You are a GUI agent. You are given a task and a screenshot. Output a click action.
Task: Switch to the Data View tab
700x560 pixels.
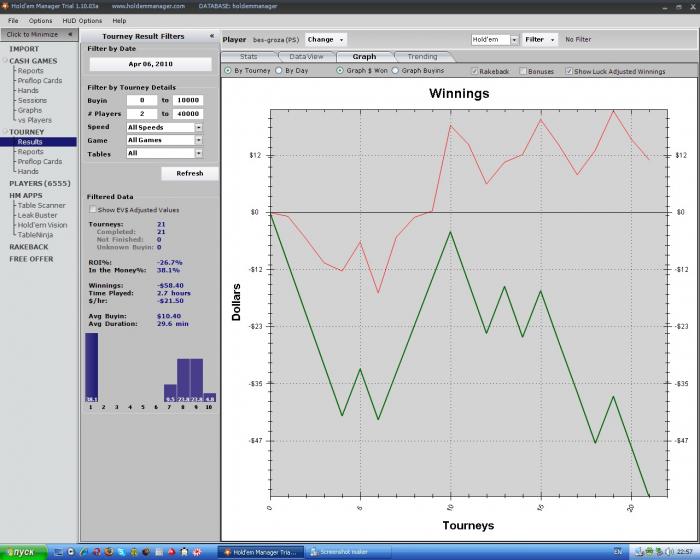pyautogui.click(x=306, y=57)
